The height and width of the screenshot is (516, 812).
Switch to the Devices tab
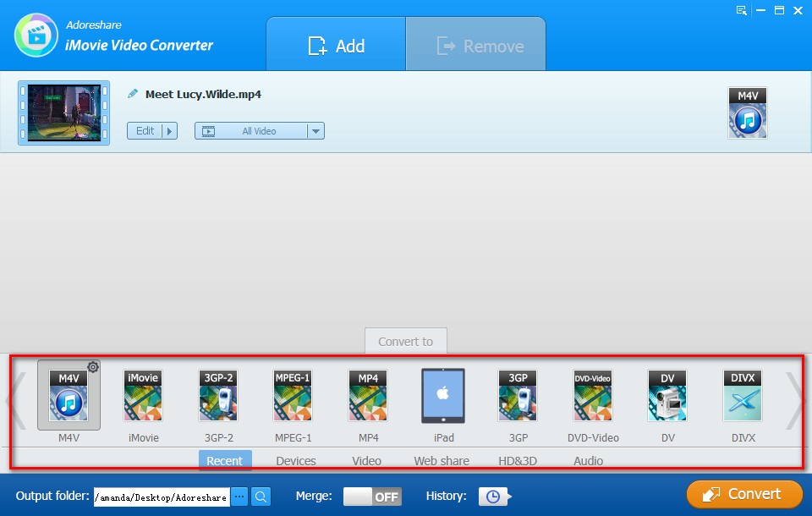pyautogui.click(x=296, y=461)
